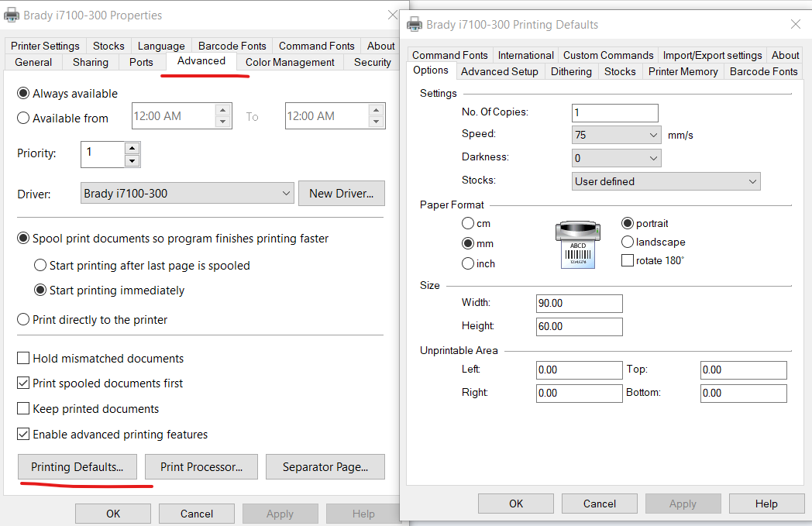The width and height of the screenshot is (812, 526).
Task: Enable Hold mismatched documents checkbox
Action: point(23,359)
